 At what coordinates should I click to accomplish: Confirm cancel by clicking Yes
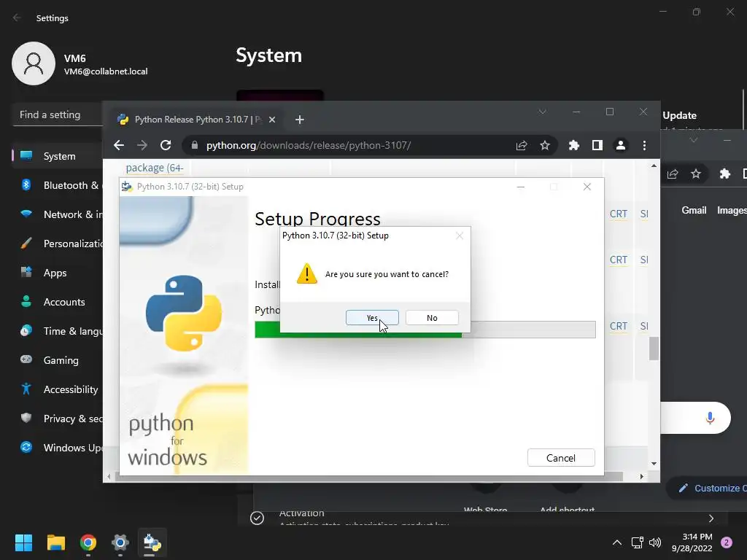tap(372, 318)
